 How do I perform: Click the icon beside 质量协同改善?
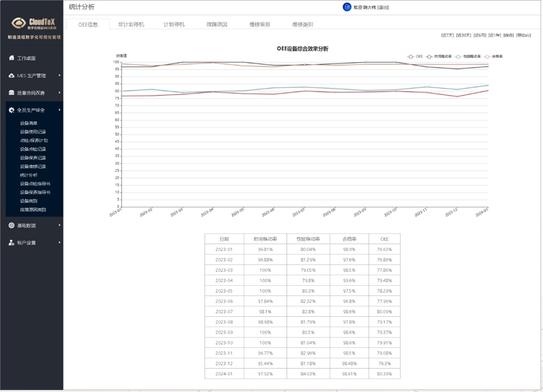[x=11, y=92]
